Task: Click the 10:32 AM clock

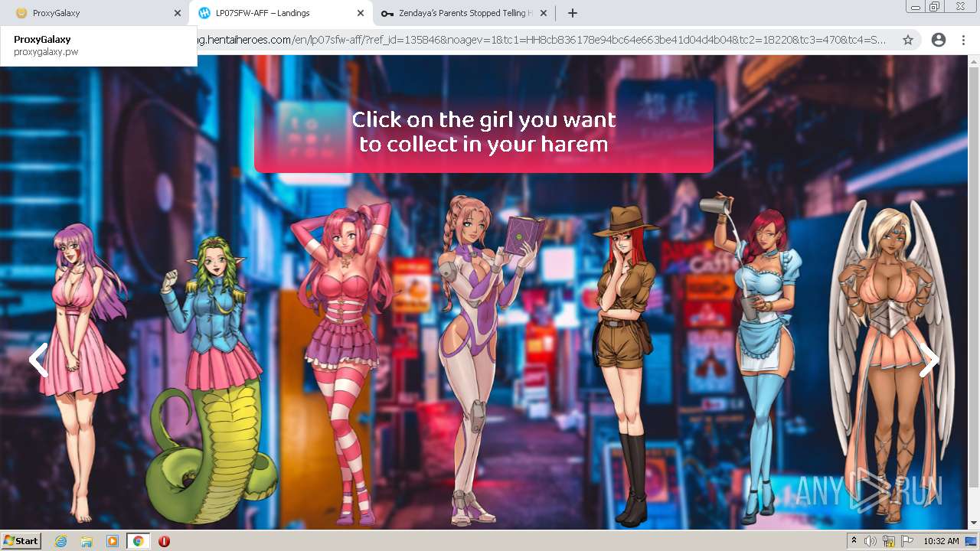Action: coord(941,541)
